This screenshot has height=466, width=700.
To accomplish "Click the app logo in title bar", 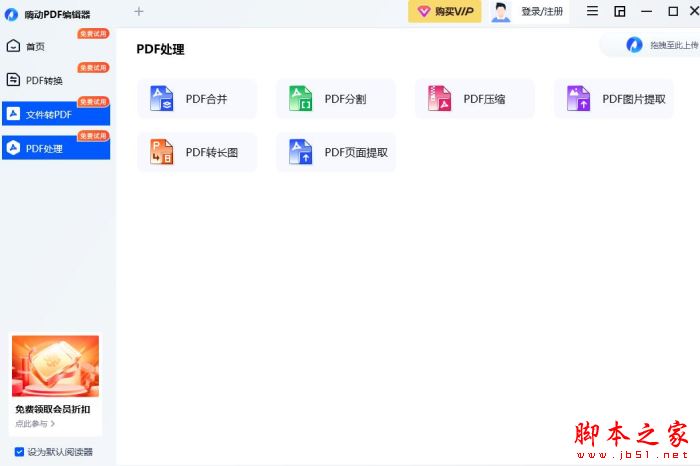I will [x=11, y=14].
